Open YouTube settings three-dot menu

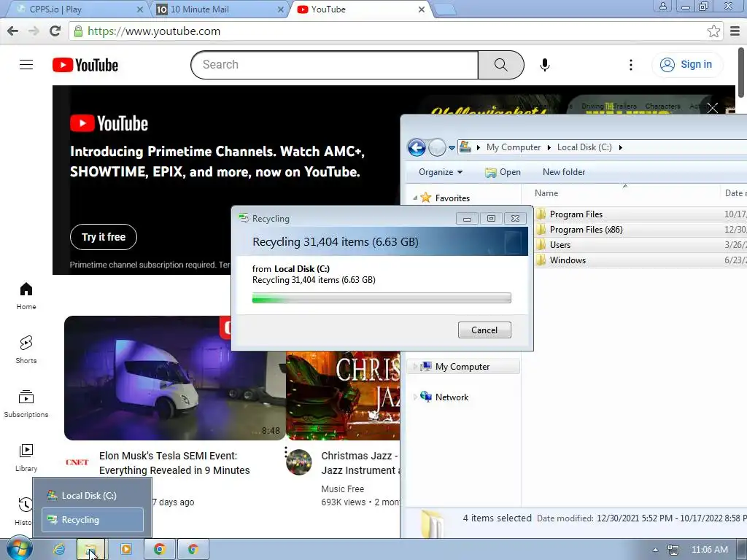click(x=631, y=65)
